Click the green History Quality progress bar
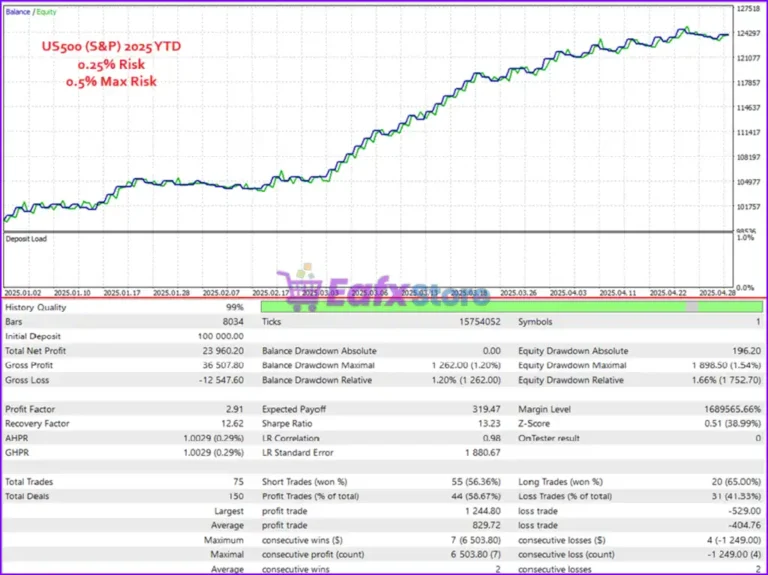The height and width of the screenshot is (575, 768). (x=512, y=307)
